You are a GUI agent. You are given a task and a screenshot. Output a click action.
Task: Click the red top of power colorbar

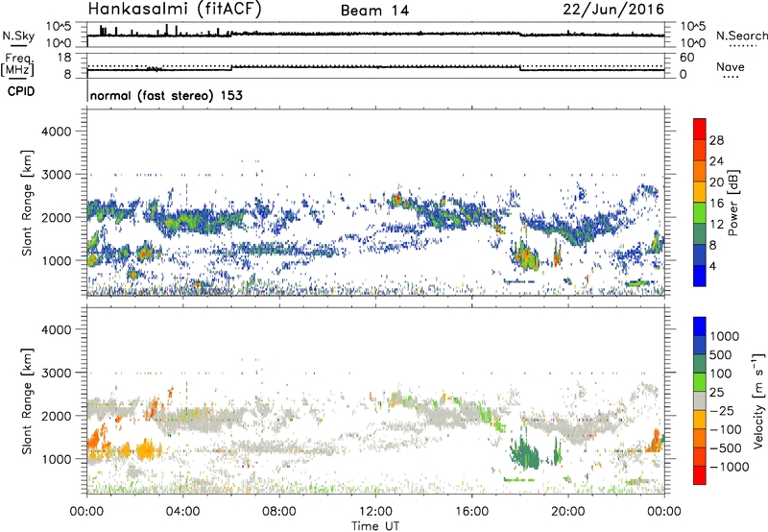[700, 129]
